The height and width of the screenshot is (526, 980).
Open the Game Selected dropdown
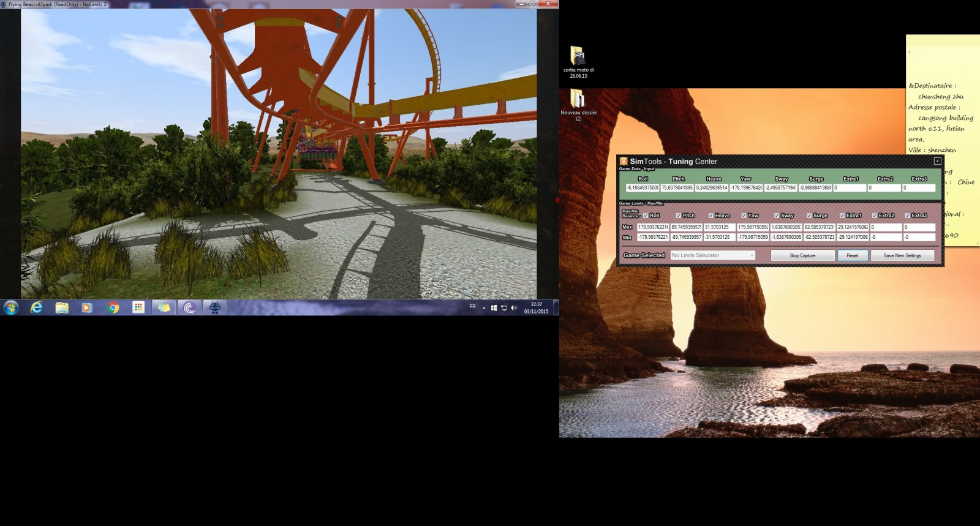click(713, 255)
